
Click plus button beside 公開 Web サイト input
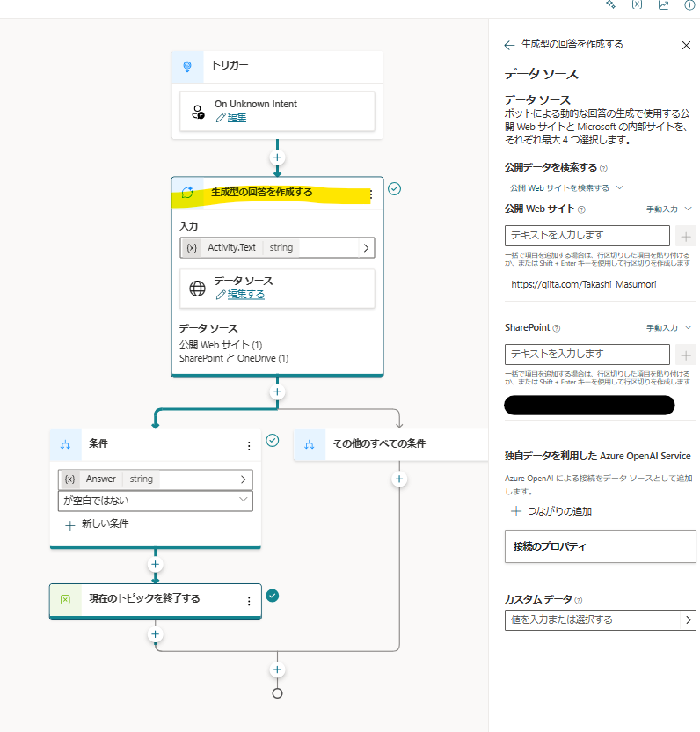click(x=686, y=237)
